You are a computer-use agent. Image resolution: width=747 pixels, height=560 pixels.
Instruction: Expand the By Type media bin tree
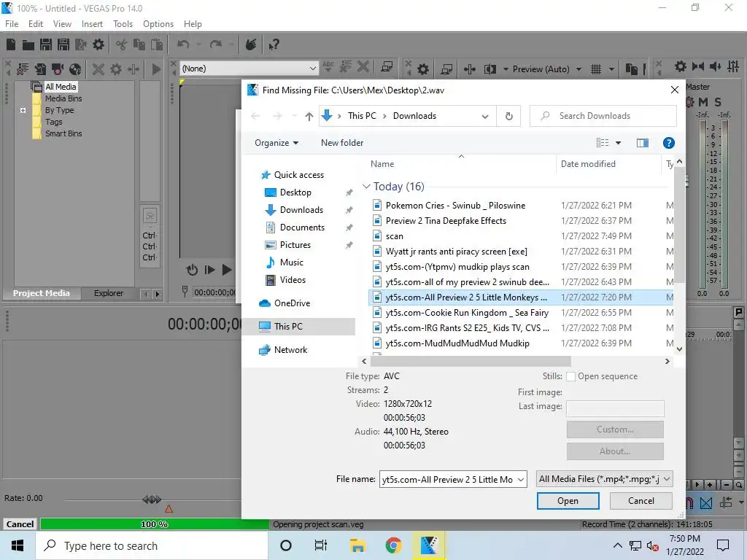[23, 111]
